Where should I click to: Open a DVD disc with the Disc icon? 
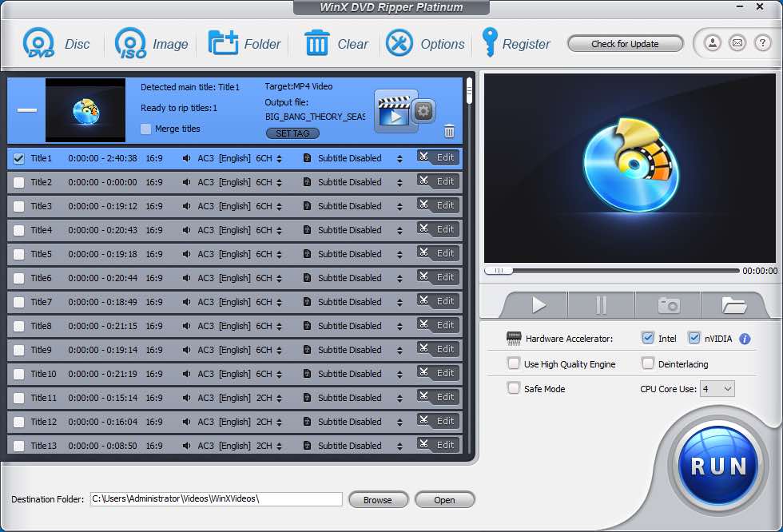(38, 43)
